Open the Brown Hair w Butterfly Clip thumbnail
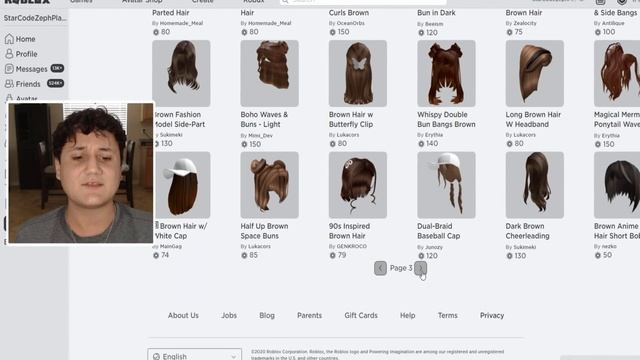 pyautogui.click(x=358, y=73)
